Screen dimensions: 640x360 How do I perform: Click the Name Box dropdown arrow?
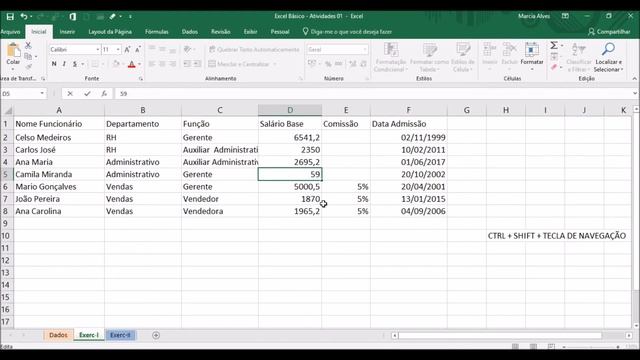coord(42,93)
